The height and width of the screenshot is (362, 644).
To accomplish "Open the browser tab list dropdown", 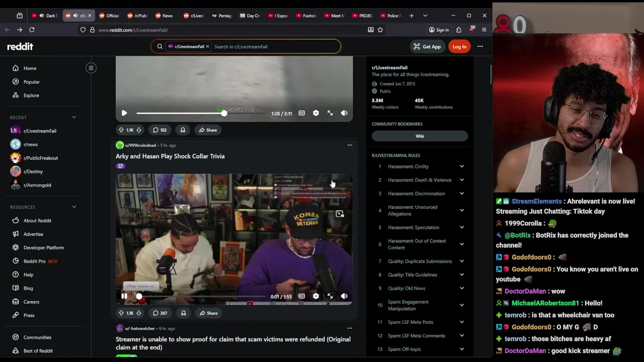I will pos(425,16).
